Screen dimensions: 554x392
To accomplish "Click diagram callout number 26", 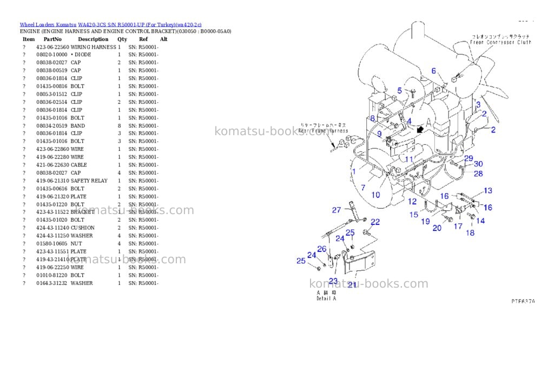I will (x=322, y=249).
